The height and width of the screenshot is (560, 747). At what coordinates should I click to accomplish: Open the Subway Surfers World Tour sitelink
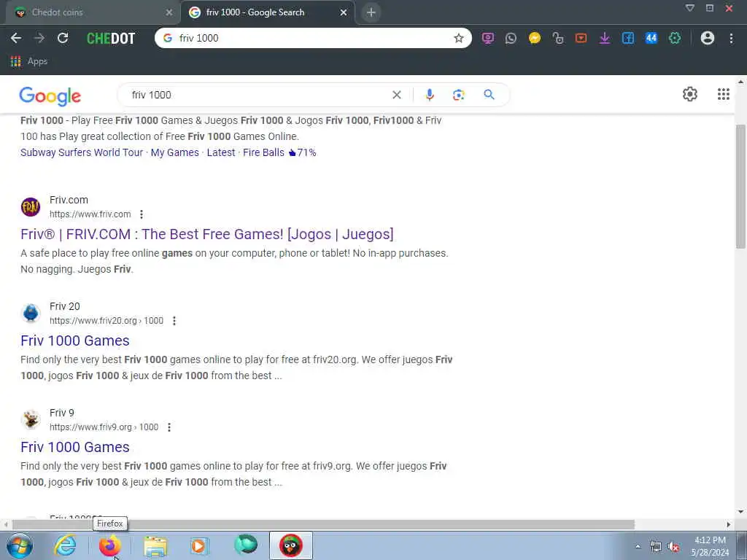(x=82, y=152)
